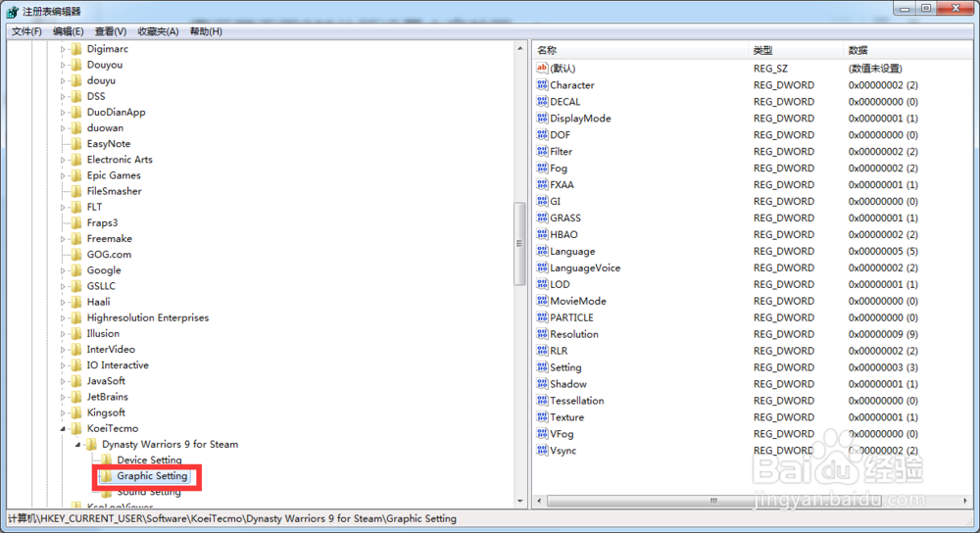Select the Setting registry value

pos(565,367)
